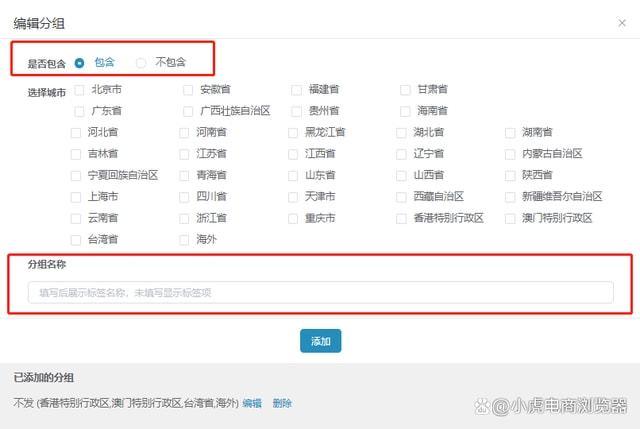Screen dimensions: 640x429
Task: Check the 浙江省 checkbox
Action: click(x=185, y=218)
